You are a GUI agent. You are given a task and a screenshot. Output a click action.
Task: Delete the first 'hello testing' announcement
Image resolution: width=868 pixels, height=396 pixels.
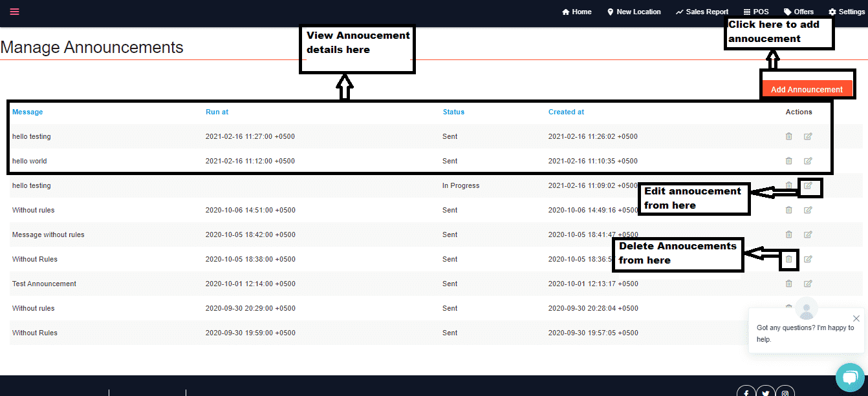[788, 136]
